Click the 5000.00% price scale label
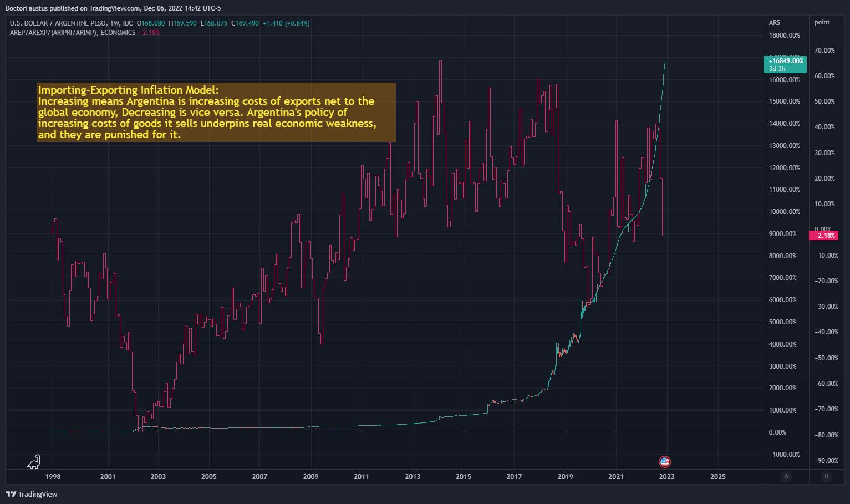This screenshot has height=504, width=850. click(x=783, y=322)
